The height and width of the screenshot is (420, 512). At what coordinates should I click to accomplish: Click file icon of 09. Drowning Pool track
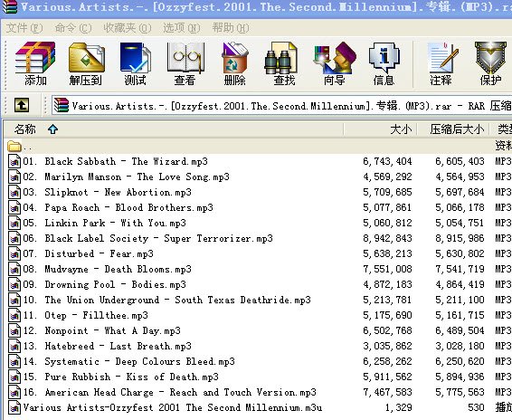tap(14, 284)
